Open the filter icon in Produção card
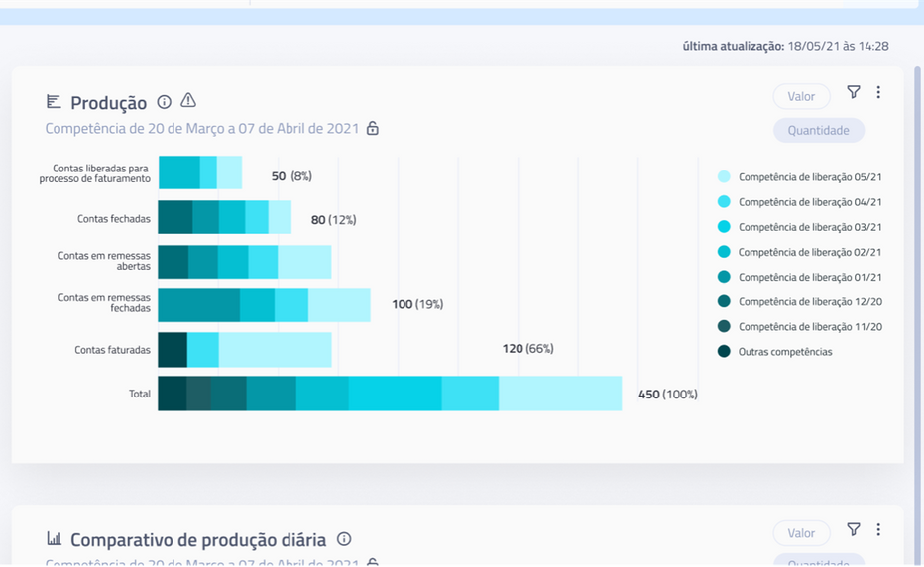Screen dimensions: 924x567 click(x=854, y=92)
